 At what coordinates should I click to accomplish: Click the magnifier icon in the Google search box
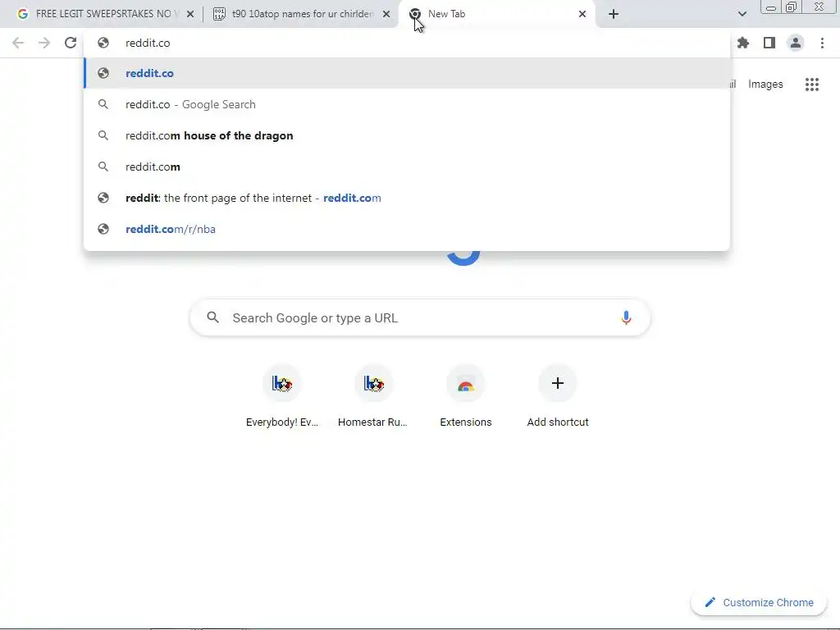click(212, 317)
